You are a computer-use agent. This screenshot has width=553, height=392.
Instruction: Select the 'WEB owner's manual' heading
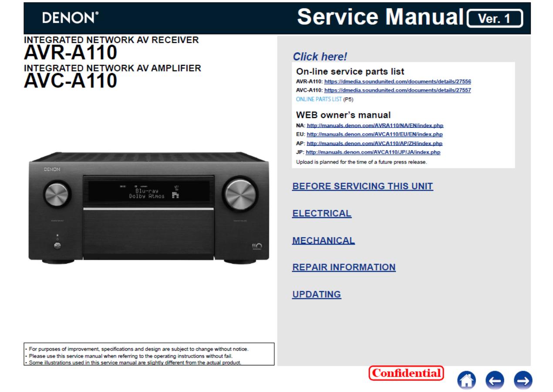point(343,115)
